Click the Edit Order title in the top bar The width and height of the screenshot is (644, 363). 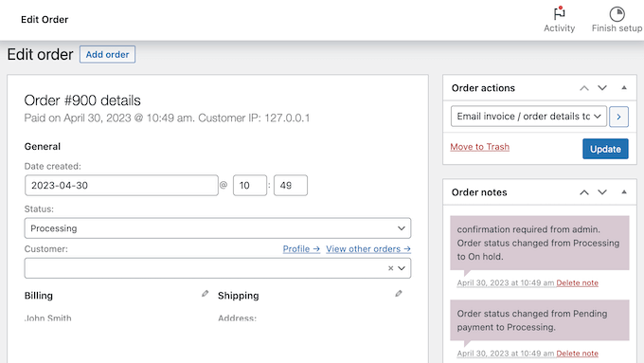[45, 19]
